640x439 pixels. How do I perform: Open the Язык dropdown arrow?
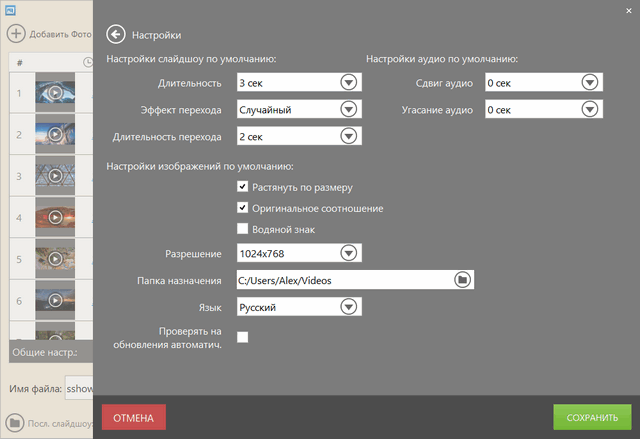click(349, 307)
